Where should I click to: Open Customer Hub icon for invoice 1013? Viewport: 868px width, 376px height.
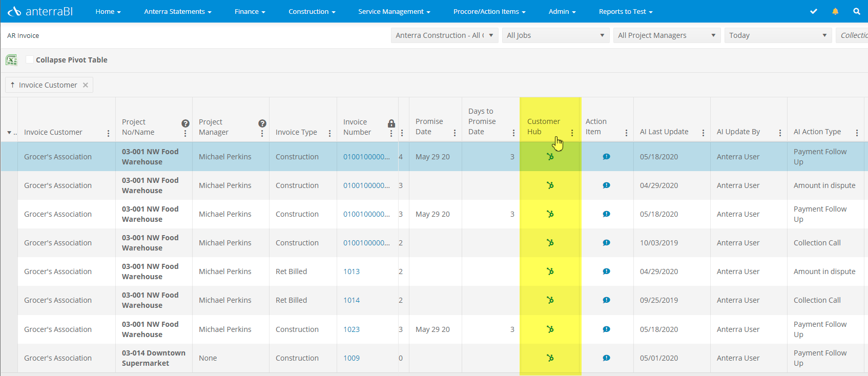pos(550,271)
